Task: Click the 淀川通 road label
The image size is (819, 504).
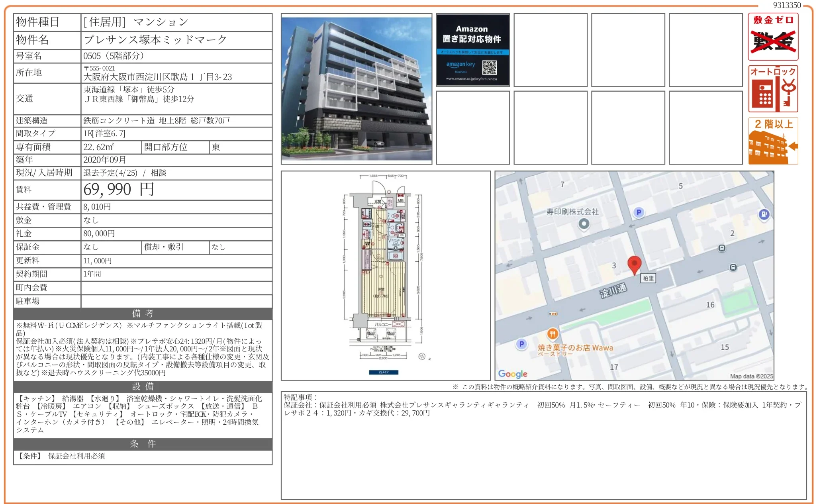Action: coord(613,290)
